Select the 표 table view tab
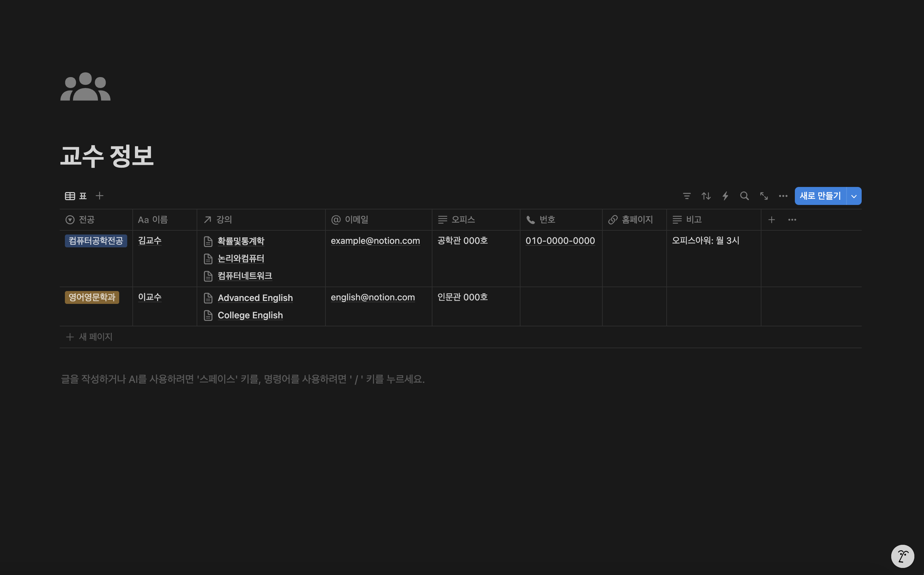Screen dimensions: 924x575 [76, 196]
